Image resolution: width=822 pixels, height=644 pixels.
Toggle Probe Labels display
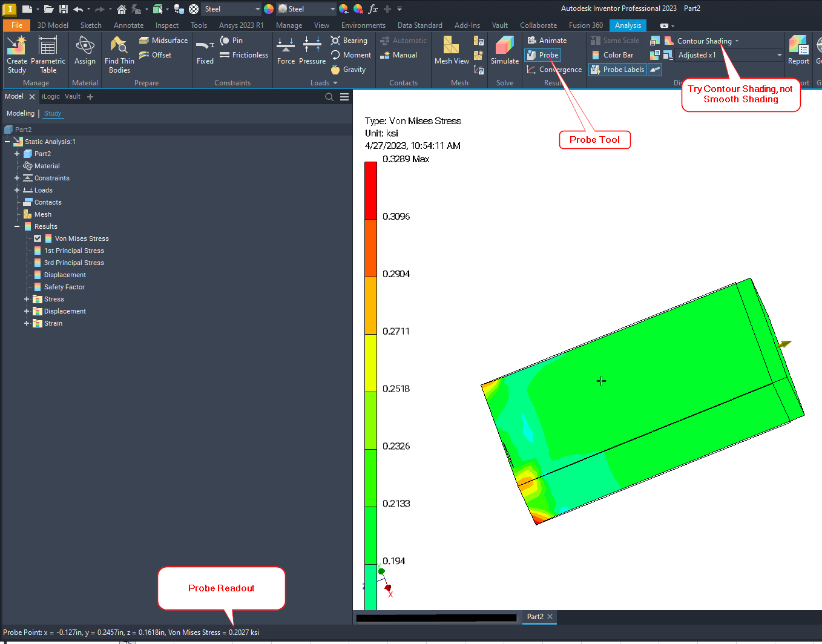[x=617, y=69]
